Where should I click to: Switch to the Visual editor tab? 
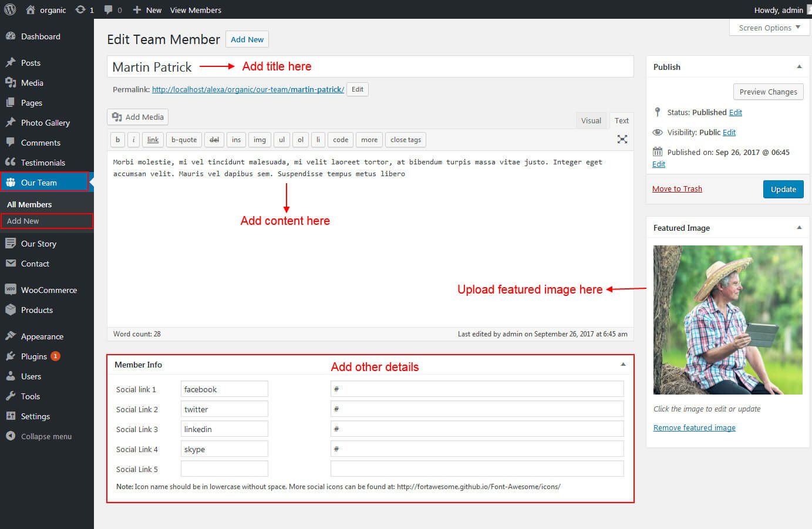591,120
